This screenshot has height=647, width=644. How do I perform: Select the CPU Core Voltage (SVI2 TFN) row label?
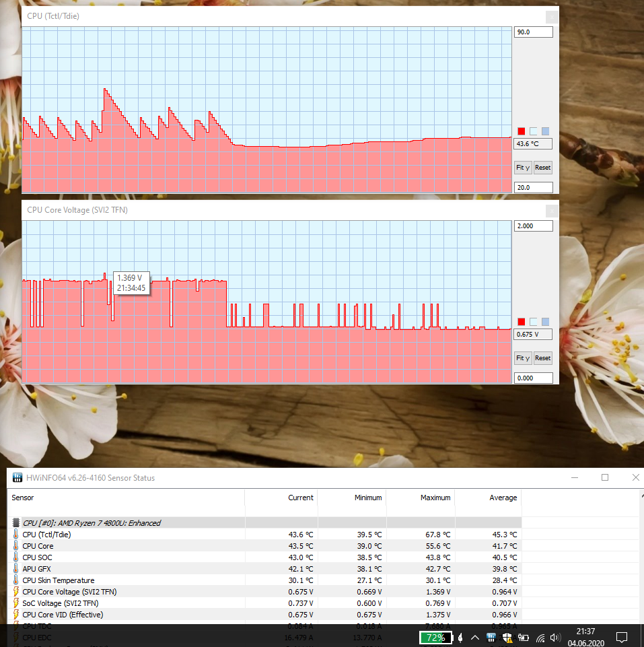(69, 592)
